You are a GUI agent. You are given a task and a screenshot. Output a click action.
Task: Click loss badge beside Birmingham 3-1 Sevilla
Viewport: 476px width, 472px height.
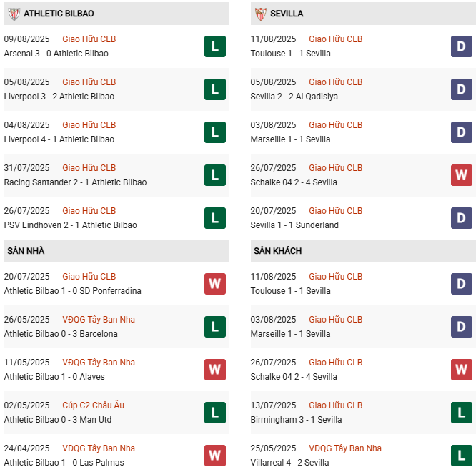462,413
